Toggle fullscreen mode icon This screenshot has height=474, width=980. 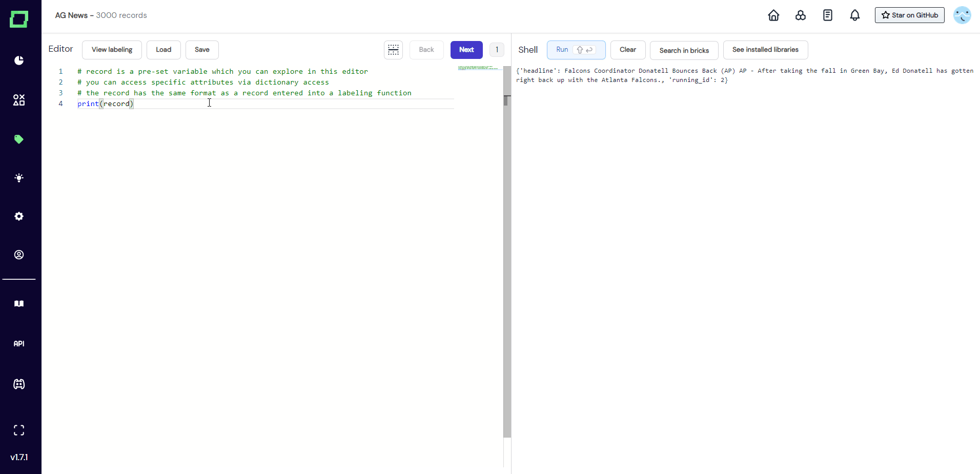pyautogui.click(x=19, y=430)
